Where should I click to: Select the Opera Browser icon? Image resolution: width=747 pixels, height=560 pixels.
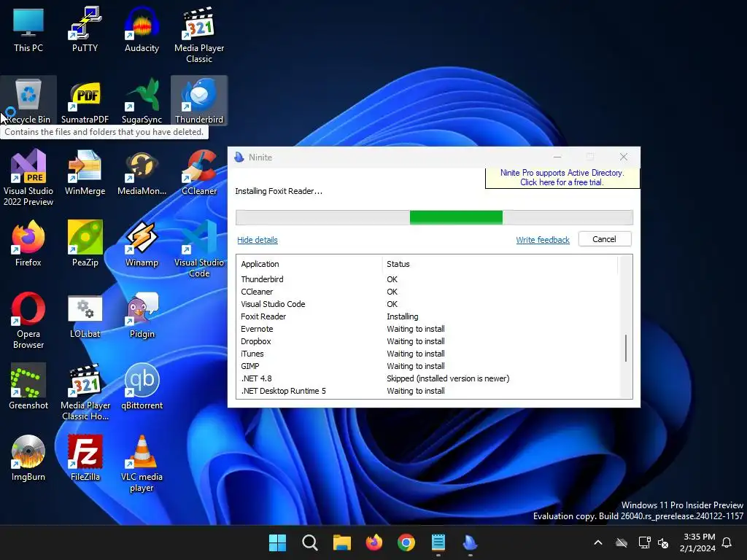tap(28, 321)
